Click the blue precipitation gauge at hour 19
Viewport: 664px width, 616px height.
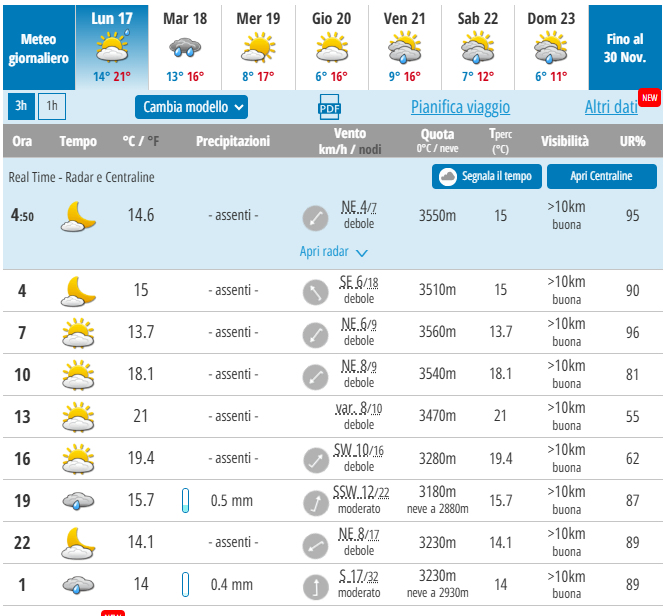(185, 501)
